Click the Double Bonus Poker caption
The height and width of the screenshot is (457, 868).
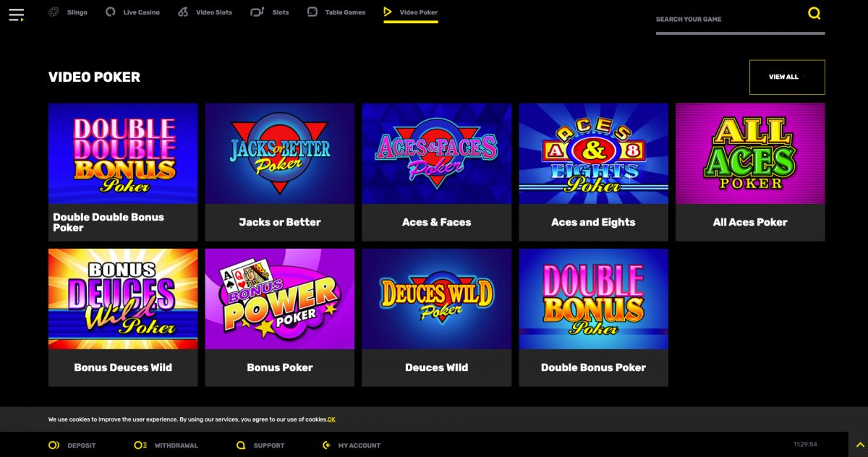[x=594, y=367]
